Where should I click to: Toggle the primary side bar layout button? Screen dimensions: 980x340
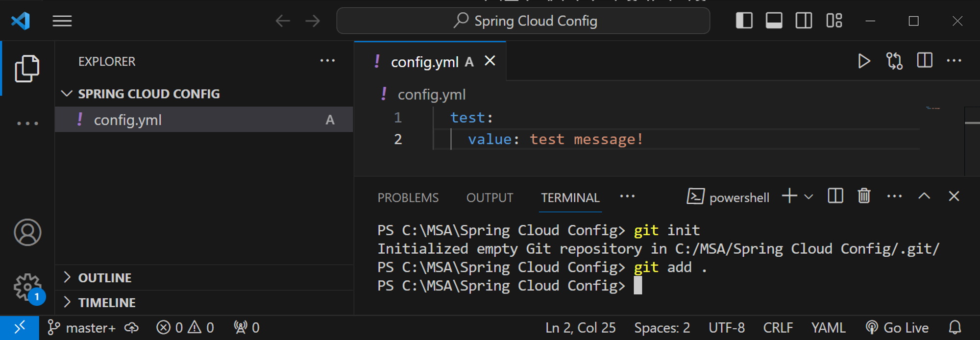(744, 21)
